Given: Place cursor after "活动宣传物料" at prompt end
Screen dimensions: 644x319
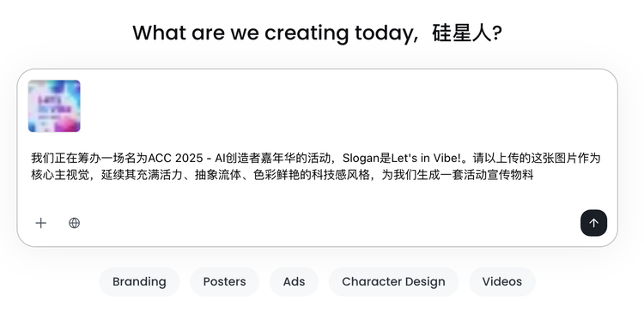Looking at the screenshot, I should (x=533, y=176).
